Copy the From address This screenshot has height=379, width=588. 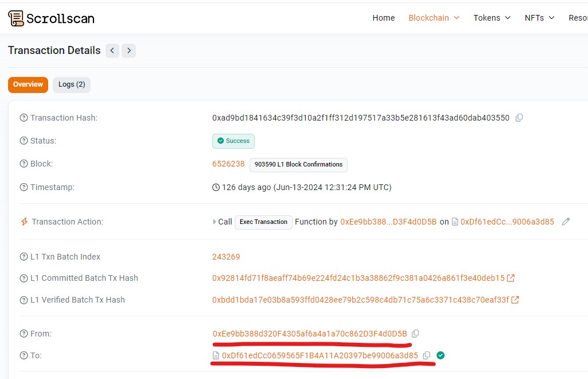[415, 334]
